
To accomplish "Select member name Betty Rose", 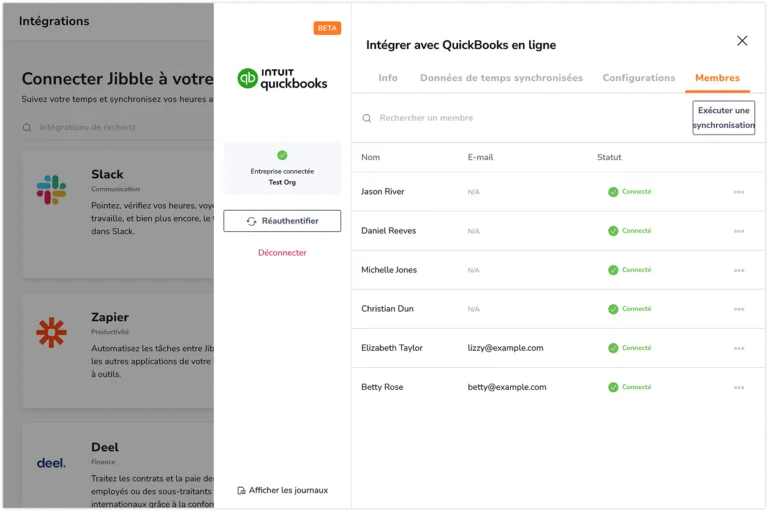I will [382, 387].
